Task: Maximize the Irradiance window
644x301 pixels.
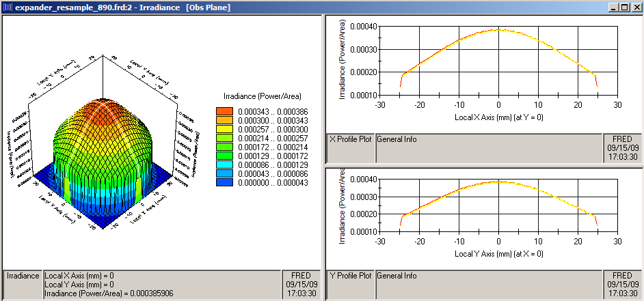Action: tap(623, 7)
